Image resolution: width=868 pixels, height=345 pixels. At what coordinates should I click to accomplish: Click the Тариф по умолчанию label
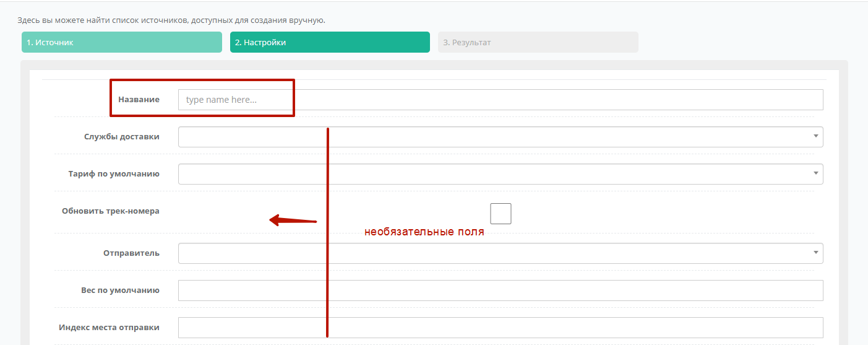[114, 173]
